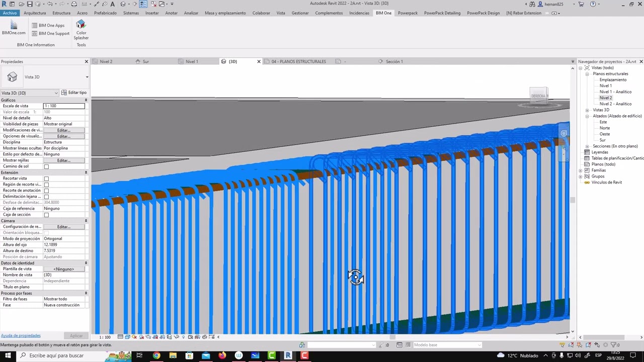
Task: Click the Open file icon in quick access toolbar
Action: point(21,4)
